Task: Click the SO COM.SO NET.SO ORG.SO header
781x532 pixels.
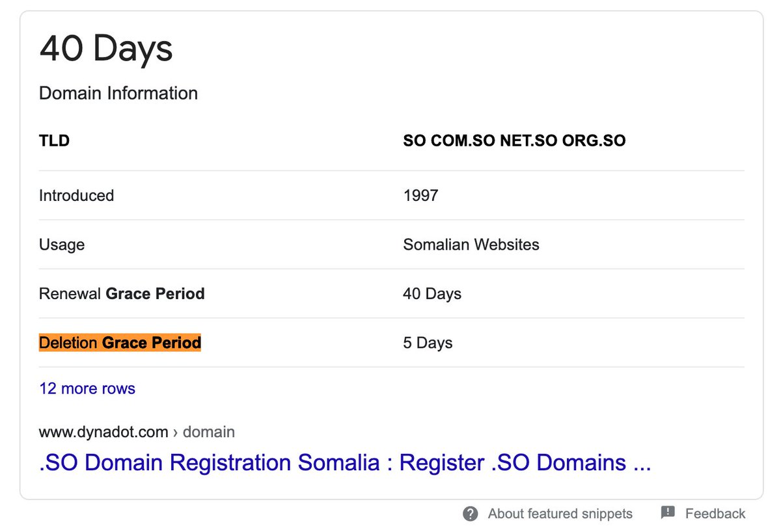Action: (x=514, y=140)
